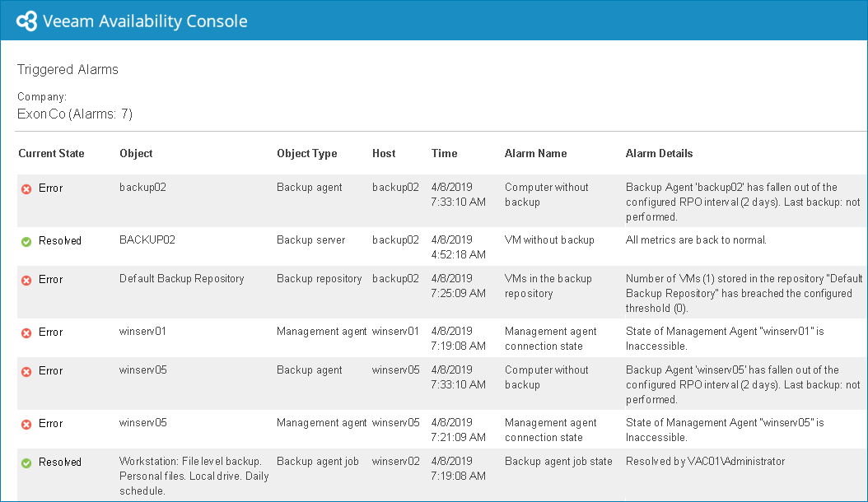Click the Veeam Availability Console title
Image resolution: width=868 pixels, height=502 pixels.
[x=145, y=21]
